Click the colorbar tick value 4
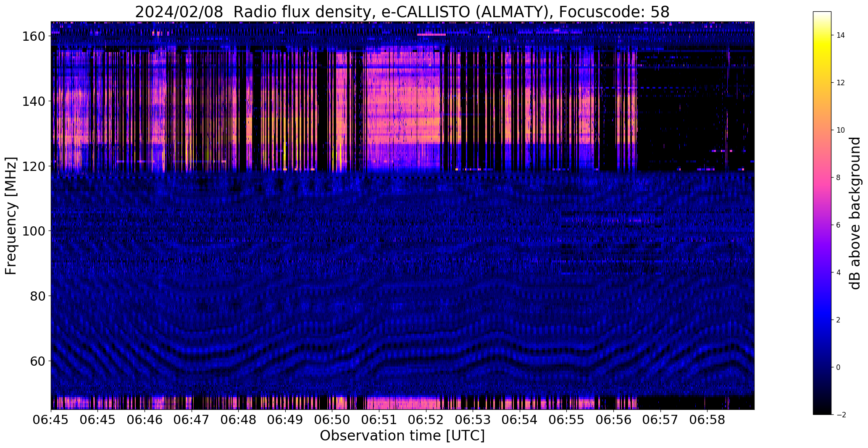The height and width of the screenshot is (448, 868). (x=839, y=272)
